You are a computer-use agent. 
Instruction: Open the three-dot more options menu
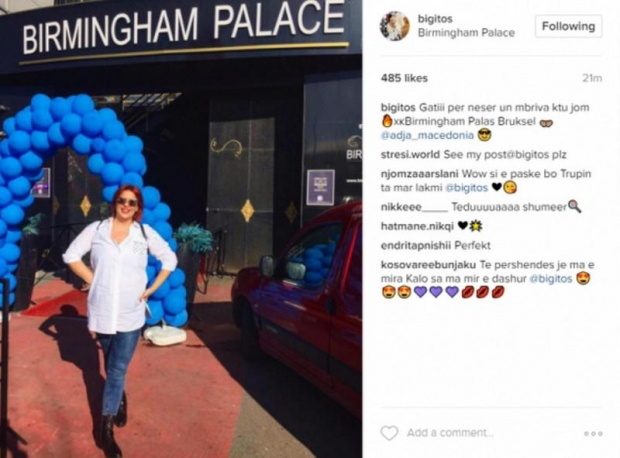point(593,433)
